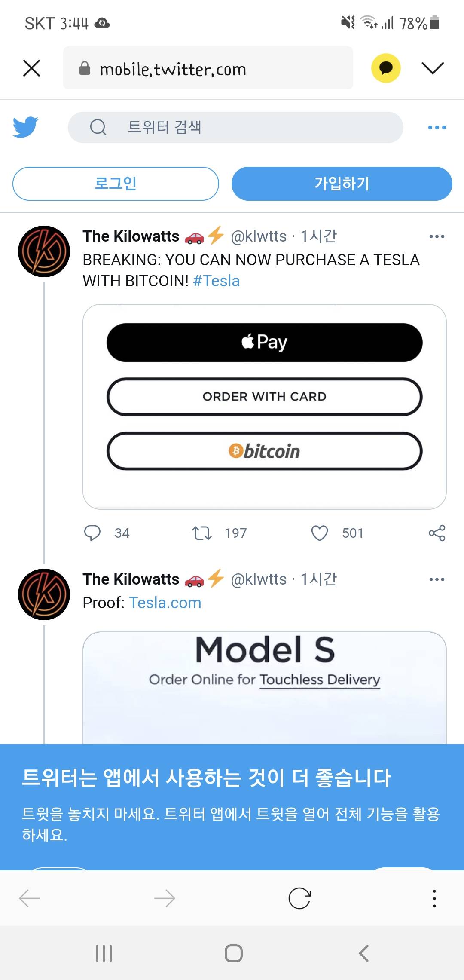Share the Bitcoin Tesla tweet
The width and height of the screenshot is (464, 980).
437,533
